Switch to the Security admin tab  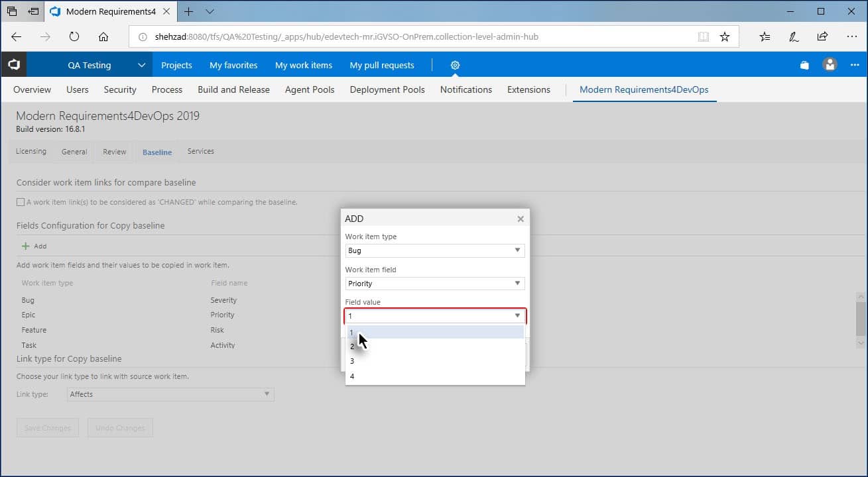[x=120, y=89]
